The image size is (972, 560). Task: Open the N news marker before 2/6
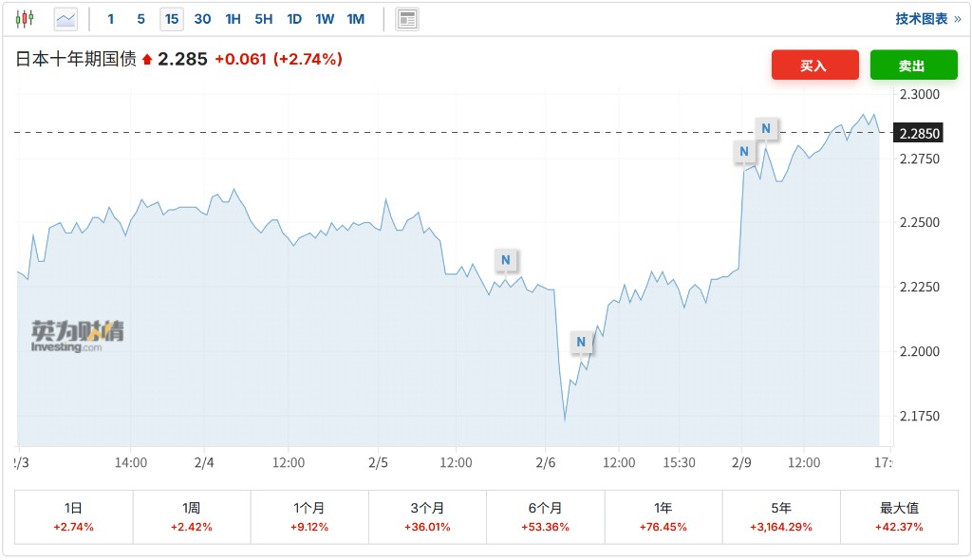click(x=506, y=259)
